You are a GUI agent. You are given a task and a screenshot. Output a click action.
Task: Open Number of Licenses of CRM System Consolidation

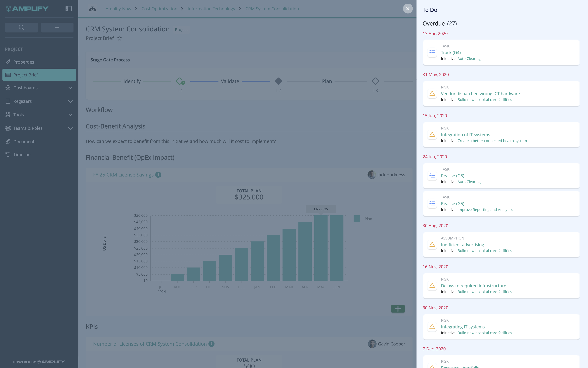[150, 344]
